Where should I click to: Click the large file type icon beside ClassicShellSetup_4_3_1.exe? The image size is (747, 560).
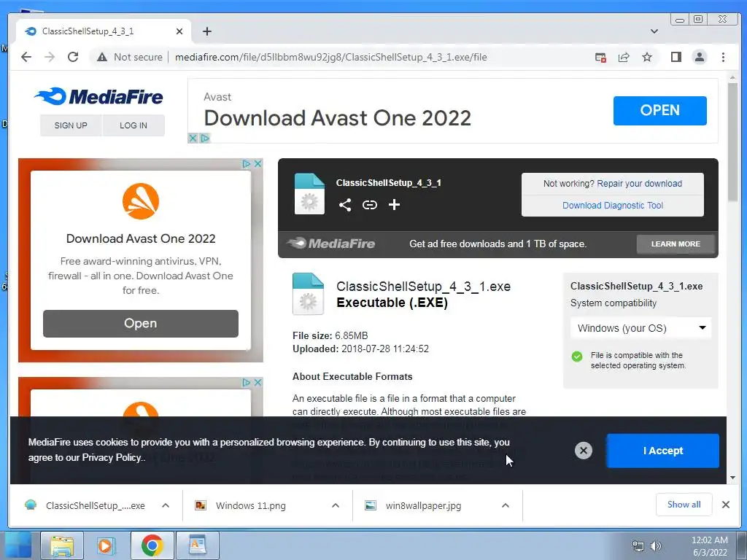(x=308, y=294)
